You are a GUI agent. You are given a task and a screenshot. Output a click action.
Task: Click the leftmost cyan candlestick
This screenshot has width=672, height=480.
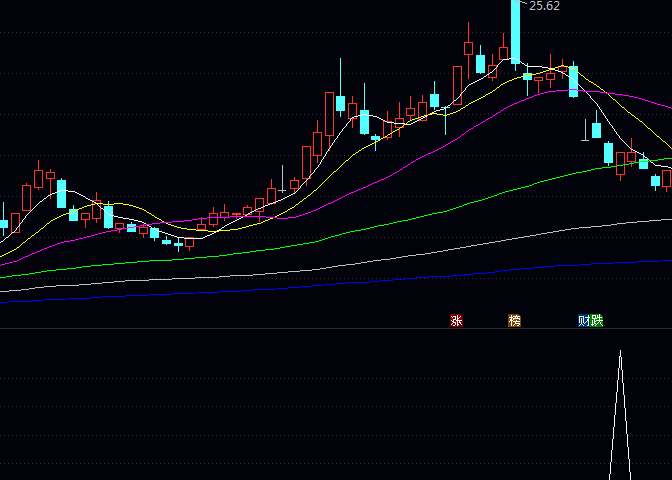pos(3,224)
